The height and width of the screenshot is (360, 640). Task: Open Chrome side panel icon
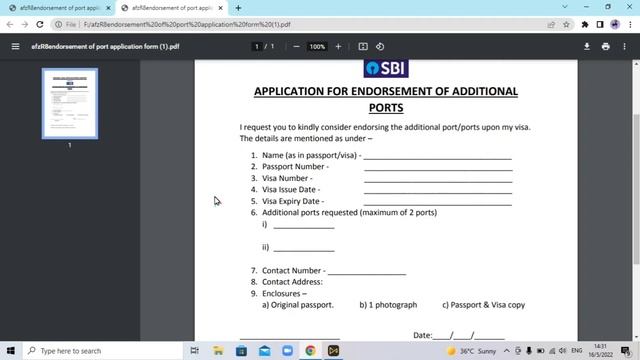tap(600, 24)
